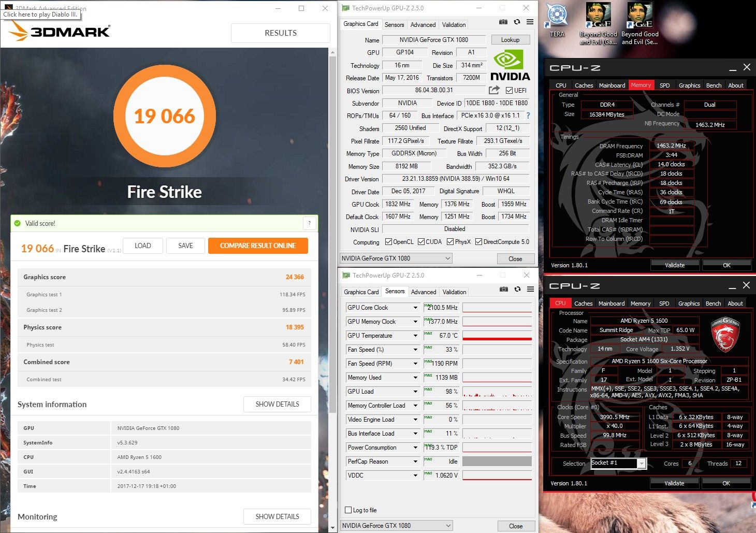Toggle OpenCL computing checkbox
This screenshot has width=756, height=533.
[389, 242]
